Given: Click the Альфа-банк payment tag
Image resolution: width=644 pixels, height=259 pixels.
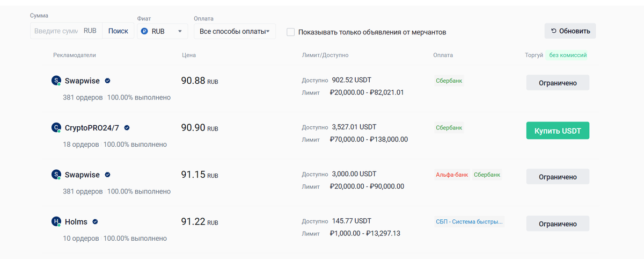Looking at the screenshot, I should tap(452, 175).
